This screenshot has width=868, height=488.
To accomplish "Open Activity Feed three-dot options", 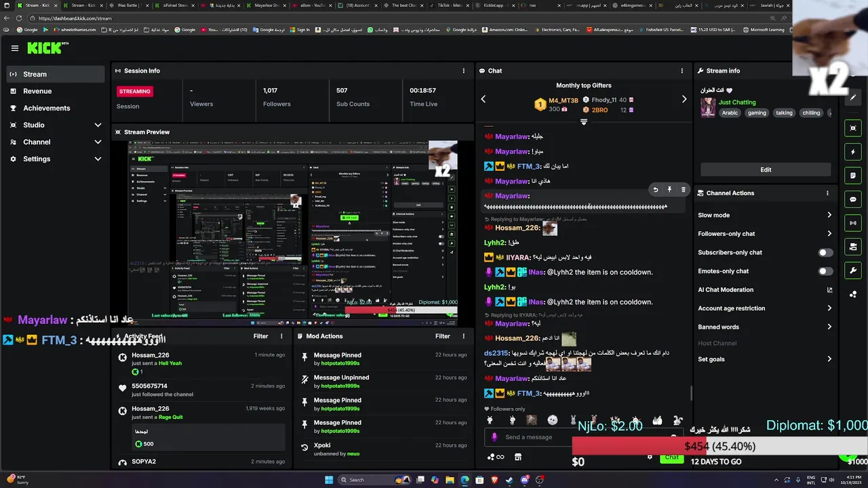I will [281, 336].
